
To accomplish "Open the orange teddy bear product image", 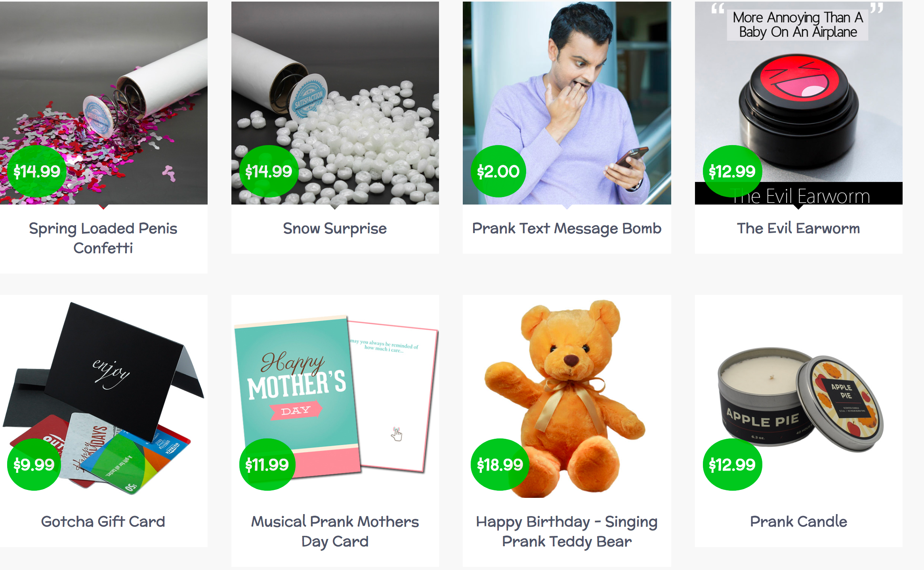I will click(567, 396).
